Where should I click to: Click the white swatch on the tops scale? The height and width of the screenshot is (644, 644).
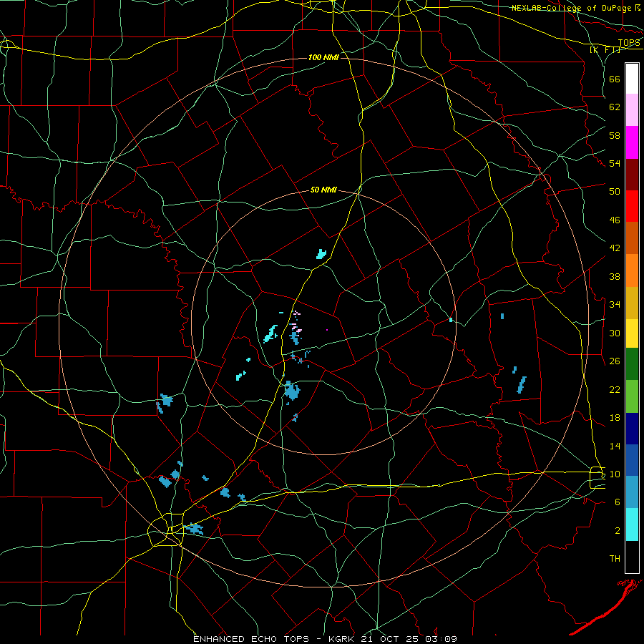click(x=632, y=79)
